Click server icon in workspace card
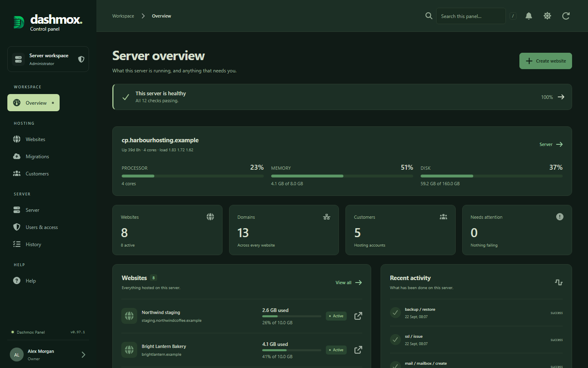 pos(18,59)
